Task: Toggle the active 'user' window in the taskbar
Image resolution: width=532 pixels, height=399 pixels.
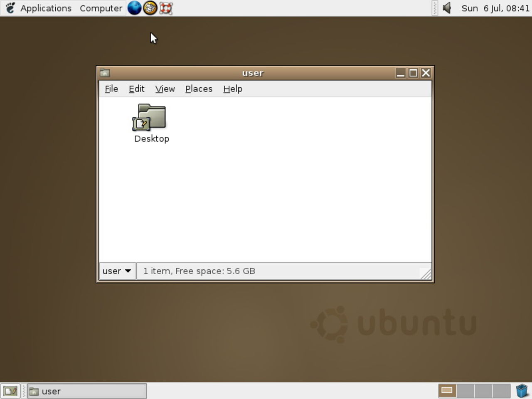Action: tap(86, 391)
